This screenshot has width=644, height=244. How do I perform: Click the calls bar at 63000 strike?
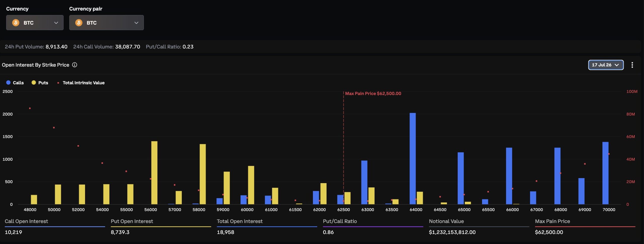tap(364, 182)
